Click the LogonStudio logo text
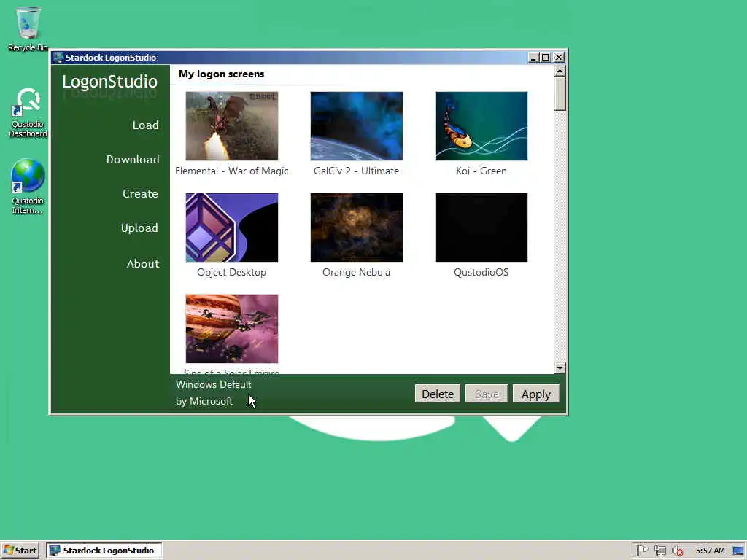Screen dimensions: 747x560 [109, 82]
